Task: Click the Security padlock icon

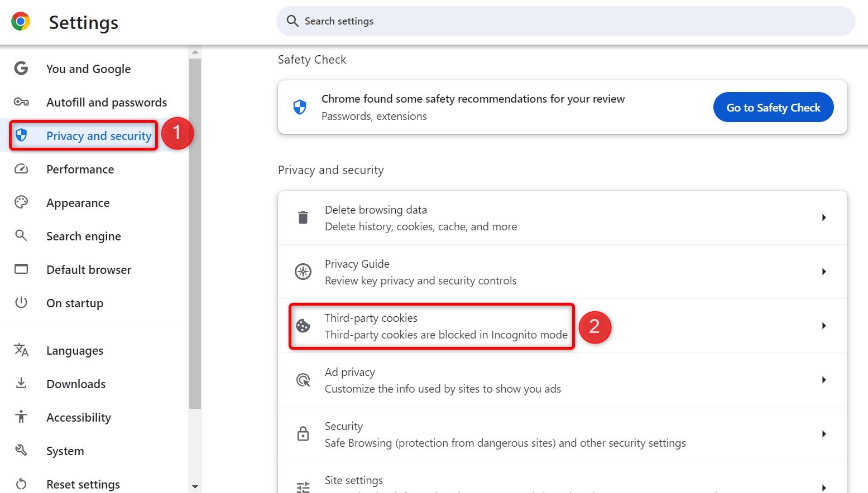Action: 303,434
